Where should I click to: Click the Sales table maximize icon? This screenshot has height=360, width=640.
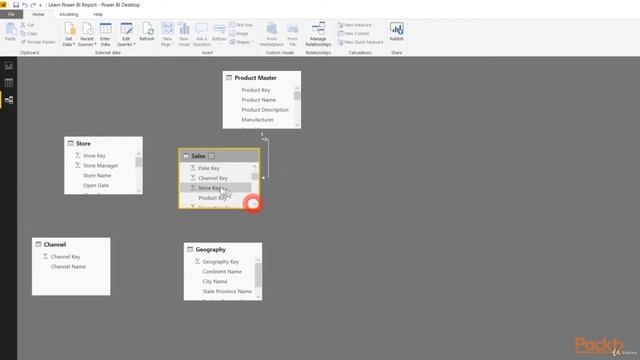(x=211, y=156)
